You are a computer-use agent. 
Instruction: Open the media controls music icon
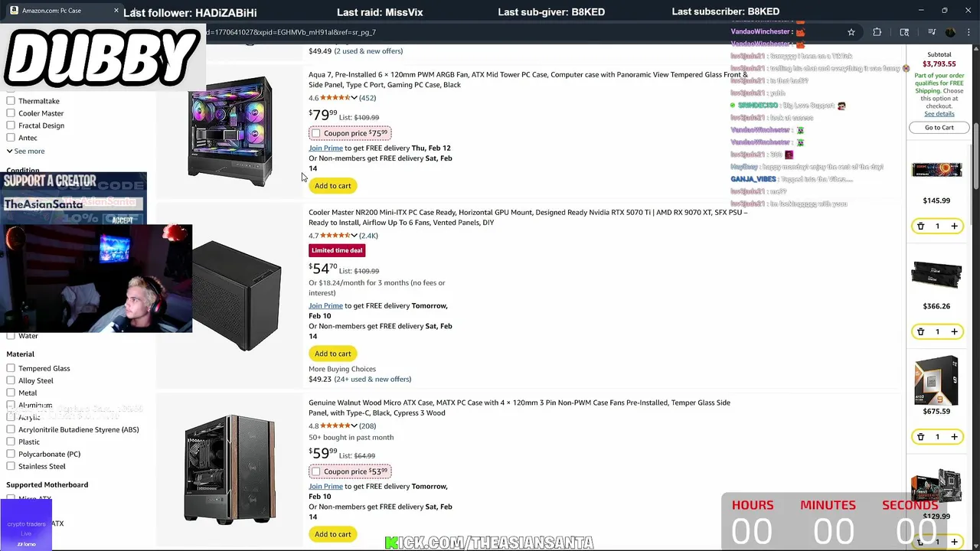(x=932, y=32)
